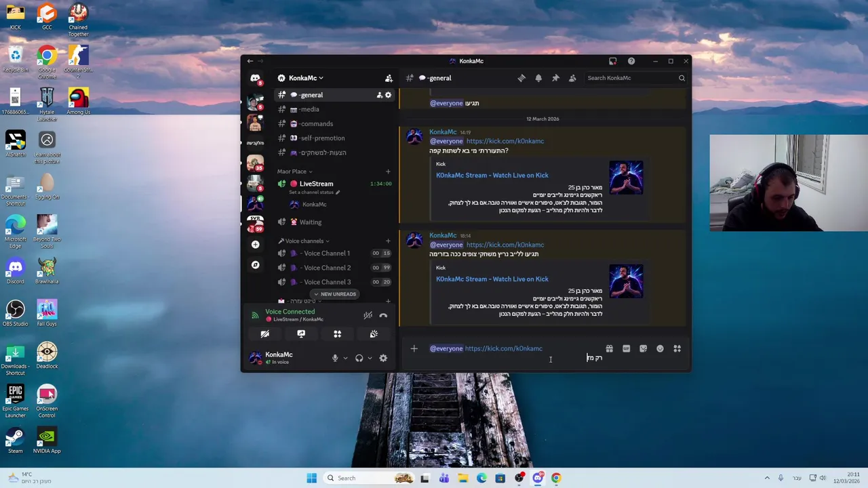Click the Voice Connected status text

[x=290, y=312]
